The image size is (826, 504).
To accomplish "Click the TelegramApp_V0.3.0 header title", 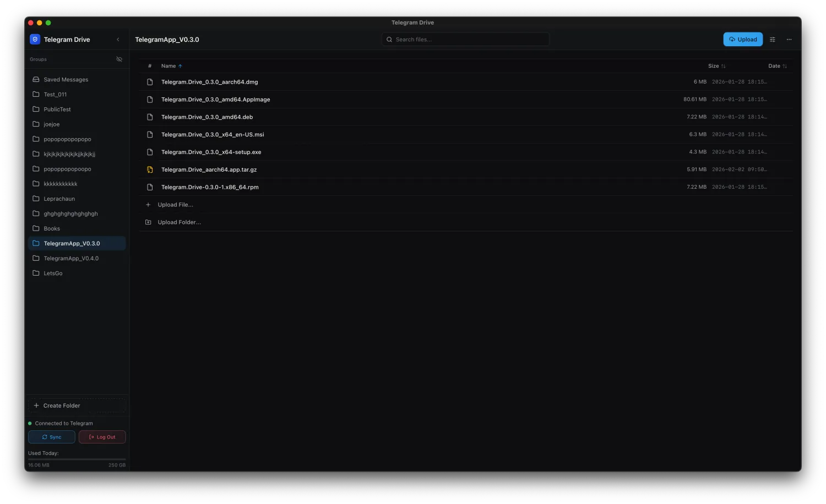I will point(167,40).
